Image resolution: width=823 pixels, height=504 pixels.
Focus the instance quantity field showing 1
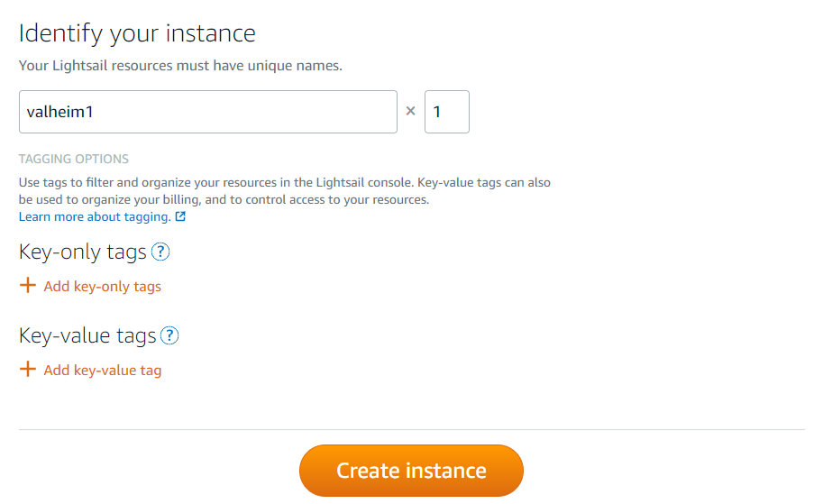tap(447, 112)
